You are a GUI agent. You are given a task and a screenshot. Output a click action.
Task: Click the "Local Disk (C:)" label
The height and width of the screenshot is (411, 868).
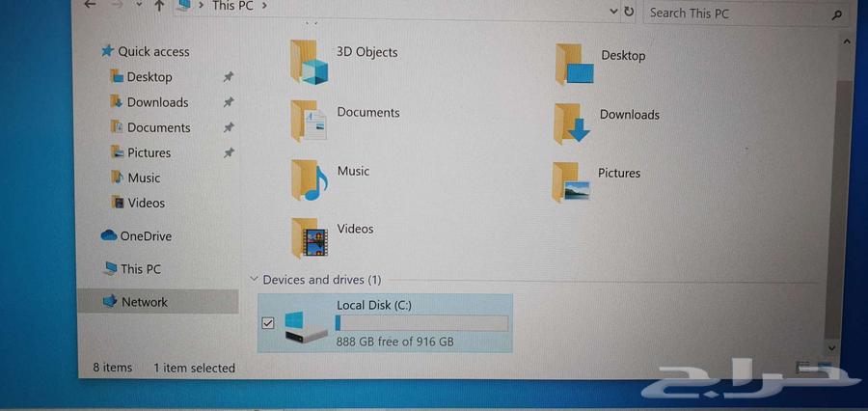(374, 305)
